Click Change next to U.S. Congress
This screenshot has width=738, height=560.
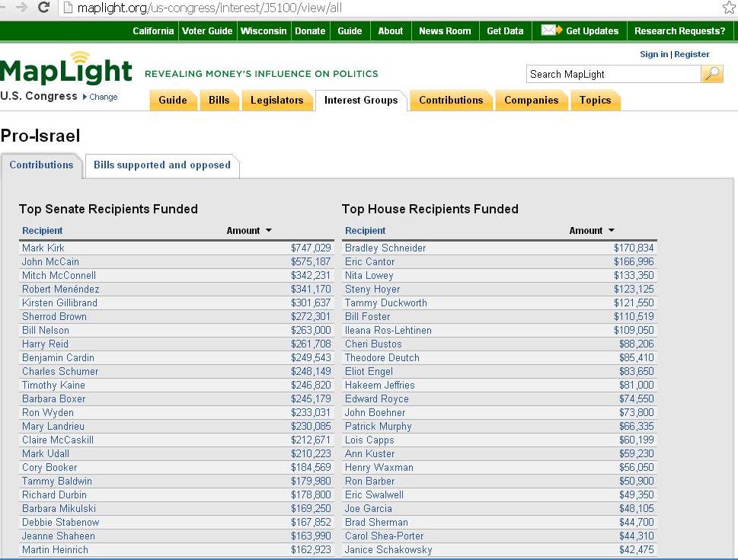103,97
